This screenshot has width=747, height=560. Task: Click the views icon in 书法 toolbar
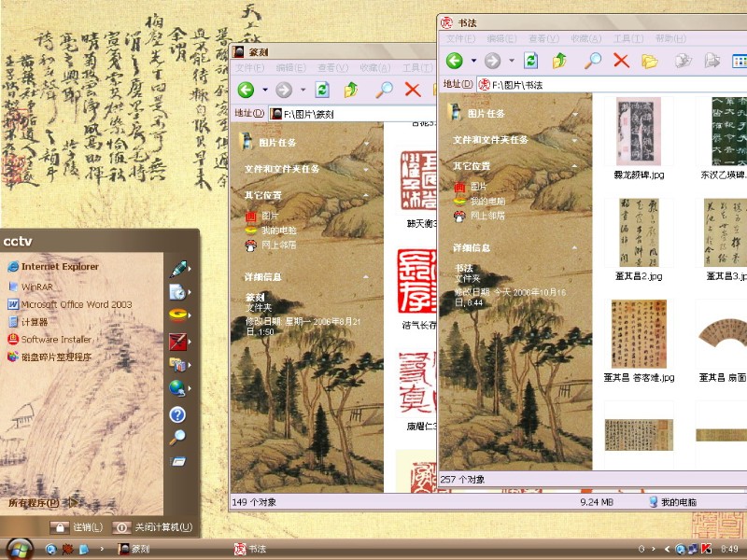coord(740,61)
